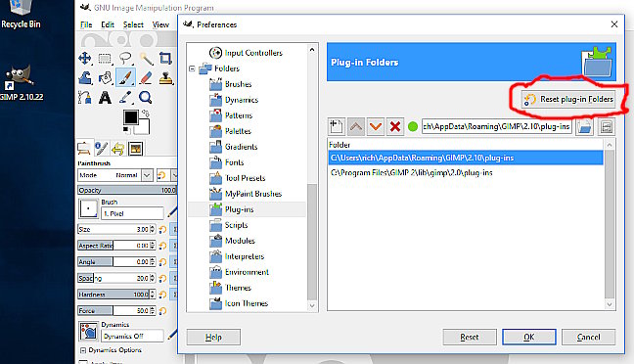
Task: Switch to the Images tab
Action: click(x=135, y=149)
